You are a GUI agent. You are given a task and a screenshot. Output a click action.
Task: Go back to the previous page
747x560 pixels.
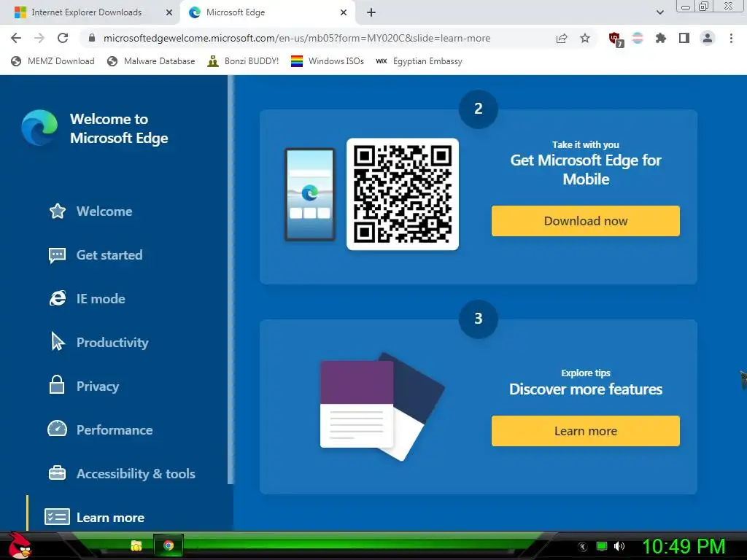tap(16, 38)
